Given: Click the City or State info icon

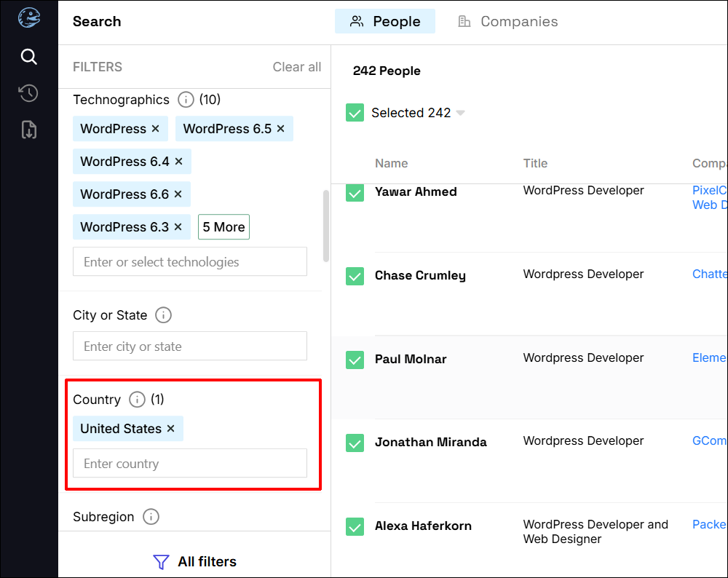Looking at the screenshot, I should [163, 315].
